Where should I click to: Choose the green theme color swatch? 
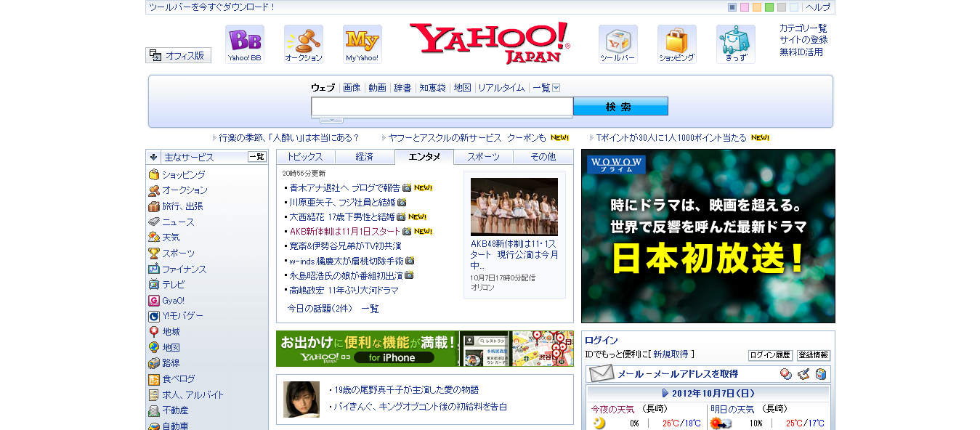(769, 7)
